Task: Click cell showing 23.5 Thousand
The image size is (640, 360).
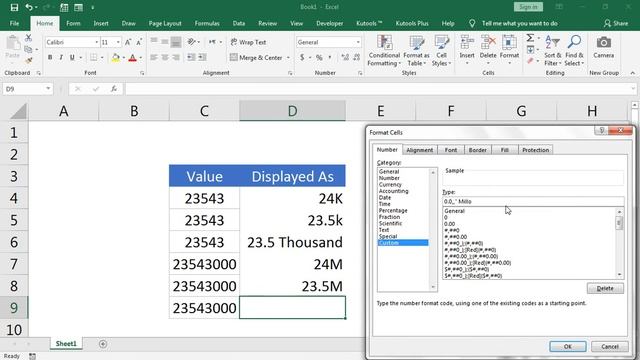Action: pos(293,242)
